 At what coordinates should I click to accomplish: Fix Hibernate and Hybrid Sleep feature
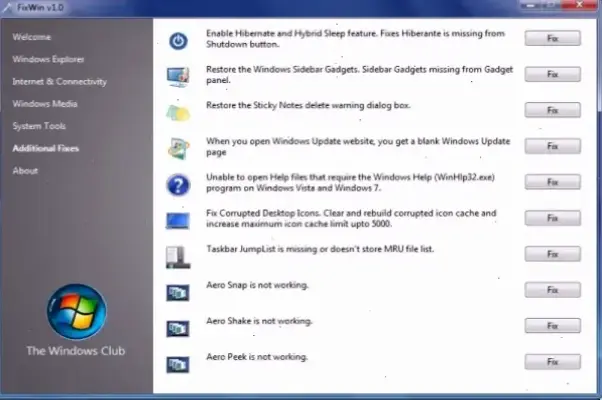click(552, 38)
